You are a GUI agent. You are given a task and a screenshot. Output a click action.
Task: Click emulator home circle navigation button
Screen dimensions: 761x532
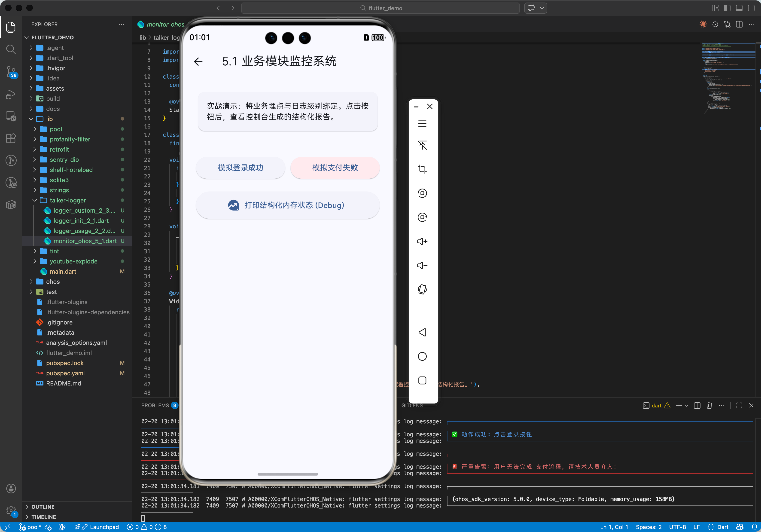click(422, 356)
